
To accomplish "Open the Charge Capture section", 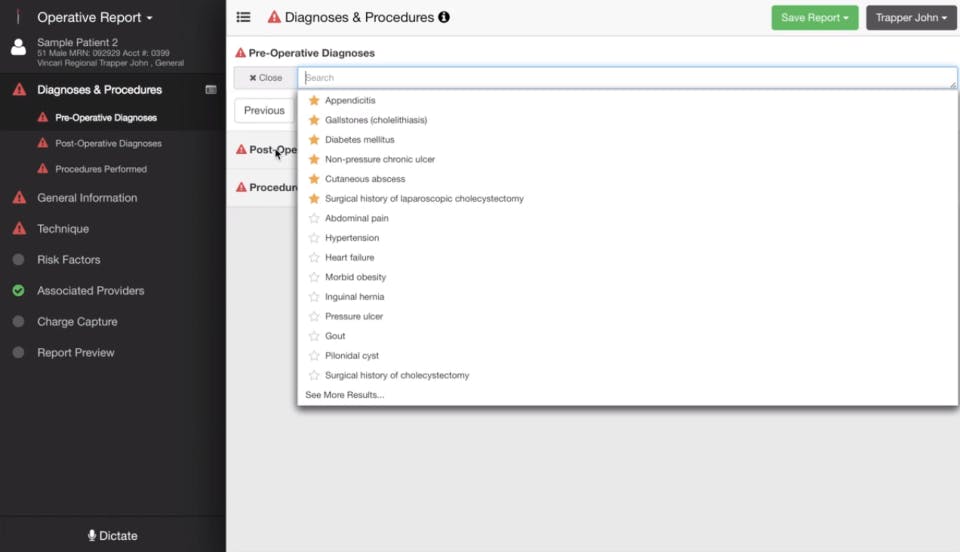I will [77, 321].
